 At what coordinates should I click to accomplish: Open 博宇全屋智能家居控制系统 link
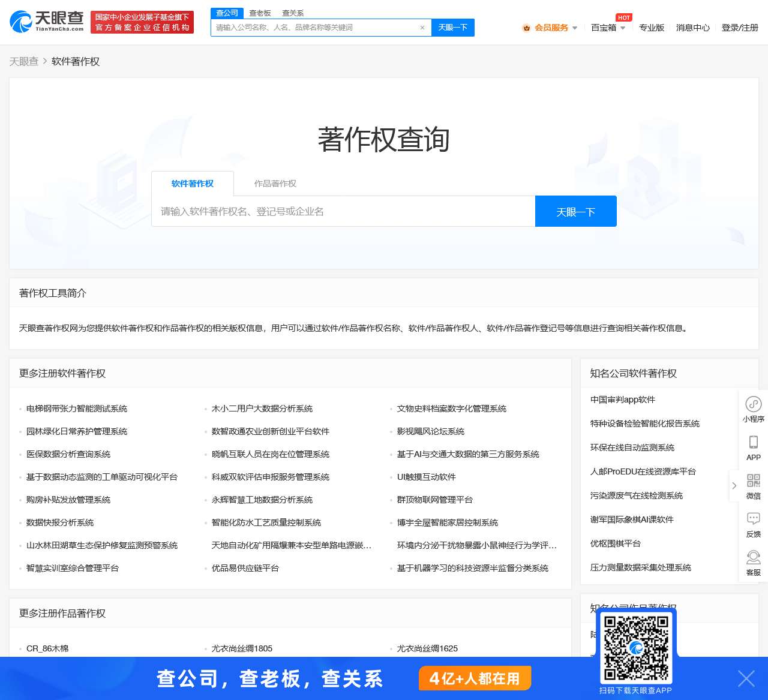(448, 522)
